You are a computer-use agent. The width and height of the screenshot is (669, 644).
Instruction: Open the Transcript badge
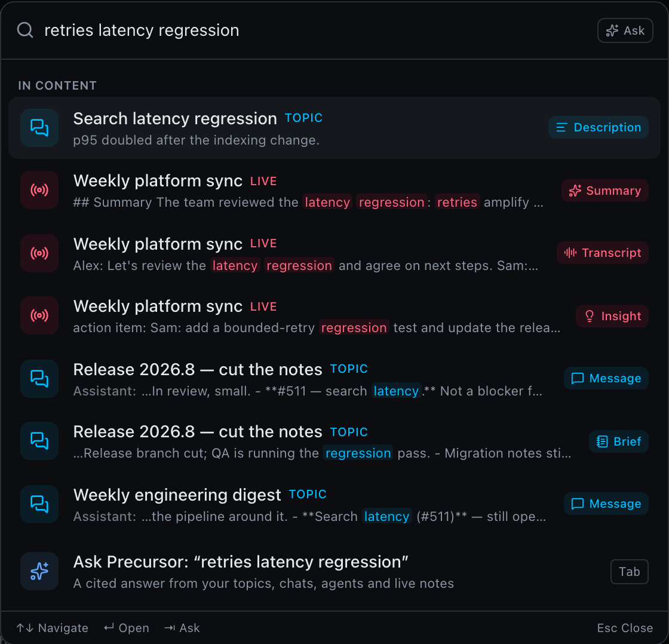603,253
